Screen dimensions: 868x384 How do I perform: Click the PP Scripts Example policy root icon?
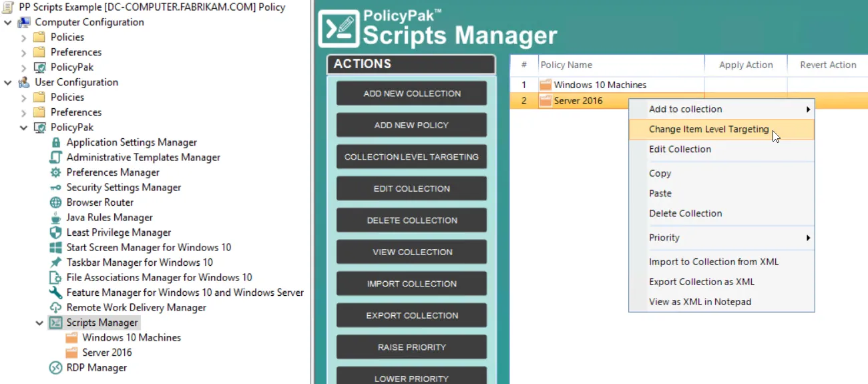(x=8, y=7)
